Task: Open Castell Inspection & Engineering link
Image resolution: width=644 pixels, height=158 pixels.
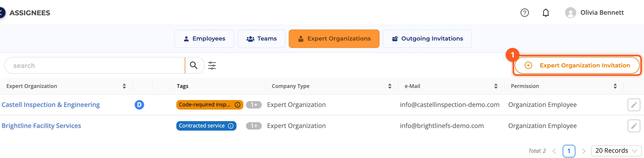Action: click(51, 105)
